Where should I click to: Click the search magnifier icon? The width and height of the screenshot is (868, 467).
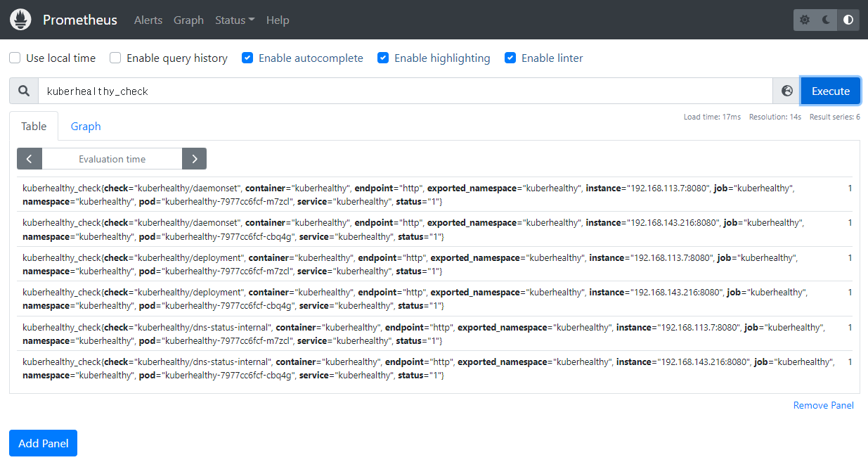pos(24,91)
